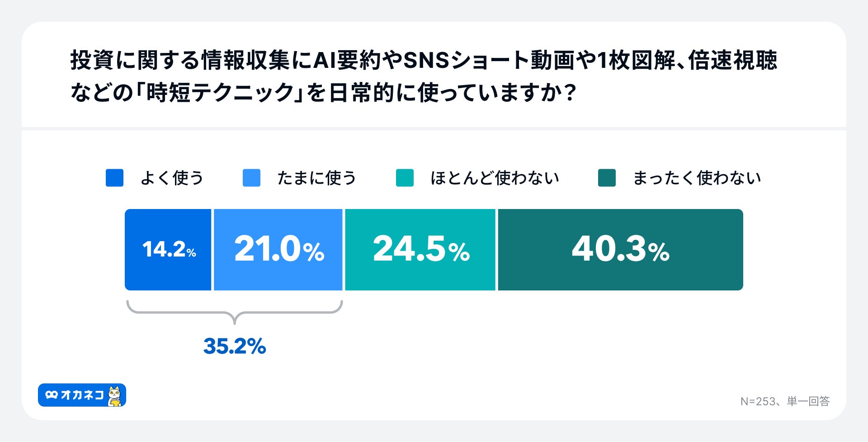The width and height of the screenshot is (868, 442).
Task: Click the light blue たまに使う legend swatch
Action: tap(251, 178)
